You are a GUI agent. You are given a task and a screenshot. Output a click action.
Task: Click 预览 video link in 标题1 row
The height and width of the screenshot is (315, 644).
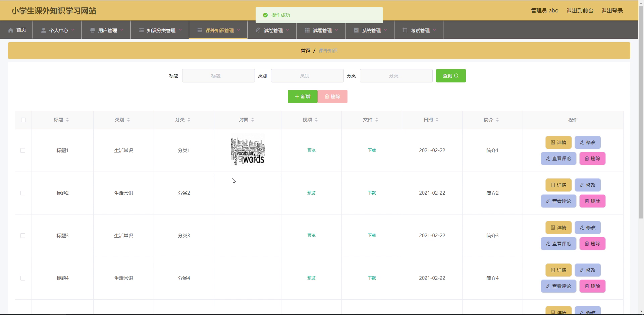pyautogui.click(x=311, y=150)
